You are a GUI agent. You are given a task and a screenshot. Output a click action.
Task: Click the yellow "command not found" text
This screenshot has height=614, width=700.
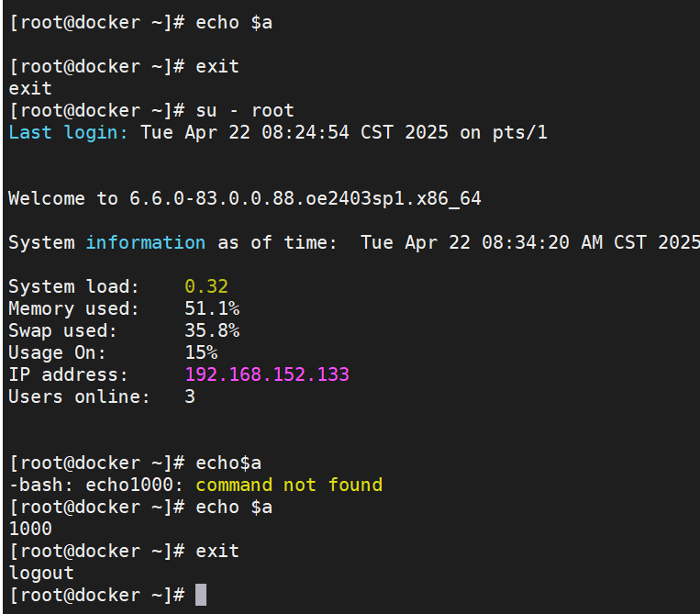[x=289, y=485]
